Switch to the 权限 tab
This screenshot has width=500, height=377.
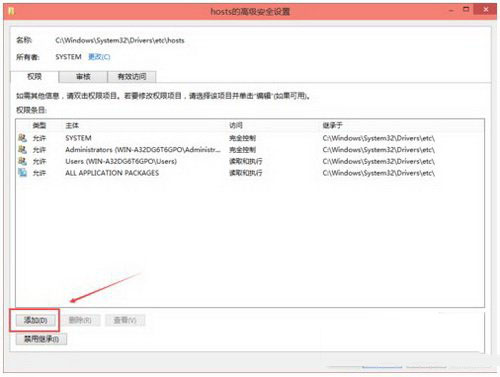point(34,77)
